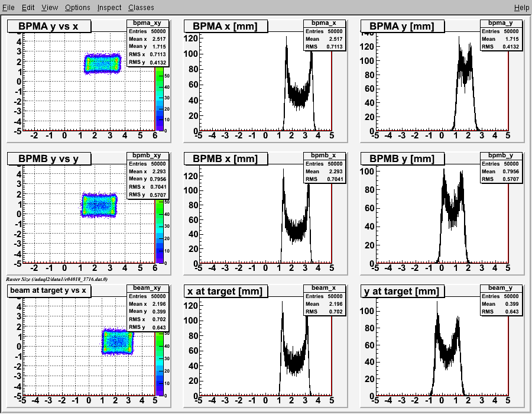Click 'RMS 0.7041' in bpmb_x stats
This screenshot has width=532, height=414.
coord(325,179)
